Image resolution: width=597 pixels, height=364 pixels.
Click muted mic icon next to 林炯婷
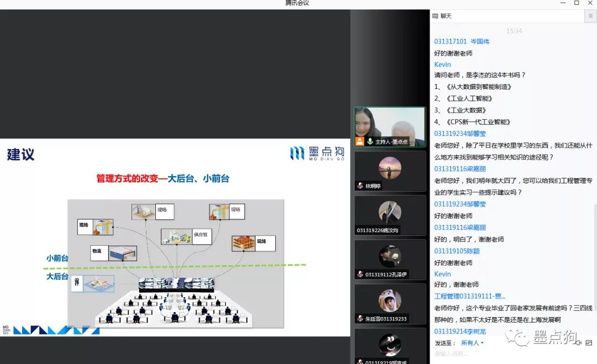tap(360, 186)
